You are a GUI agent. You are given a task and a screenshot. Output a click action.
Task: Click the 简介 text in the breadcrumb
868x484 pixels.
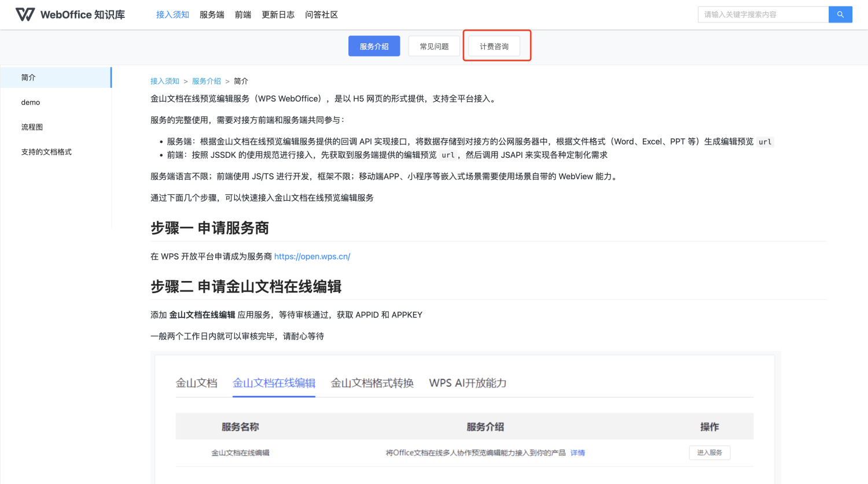241,81
